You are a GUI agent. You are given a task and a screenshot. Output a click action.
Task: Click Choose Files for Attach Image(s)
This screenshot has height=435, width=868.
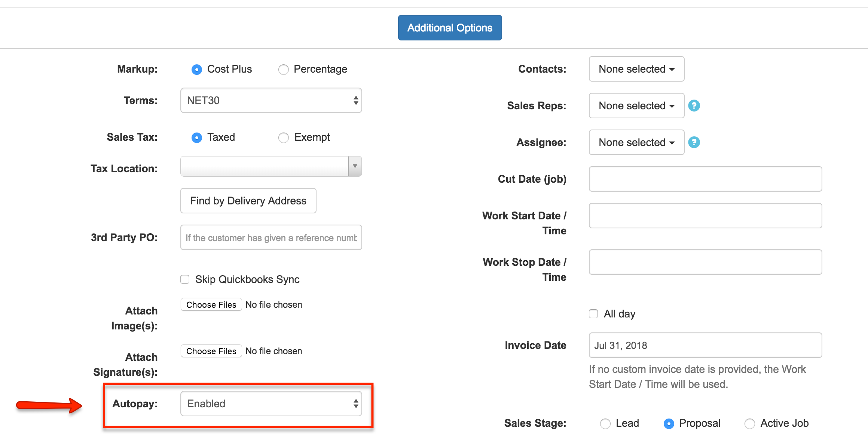click(x=211, y=305)
